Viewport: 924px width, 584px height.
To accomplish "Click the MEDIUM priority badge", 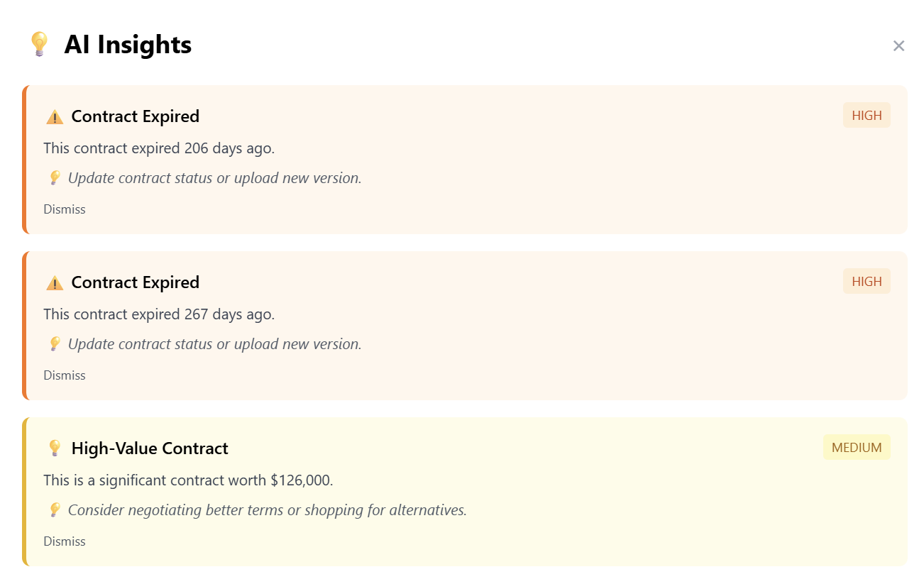I will (857, 448).
